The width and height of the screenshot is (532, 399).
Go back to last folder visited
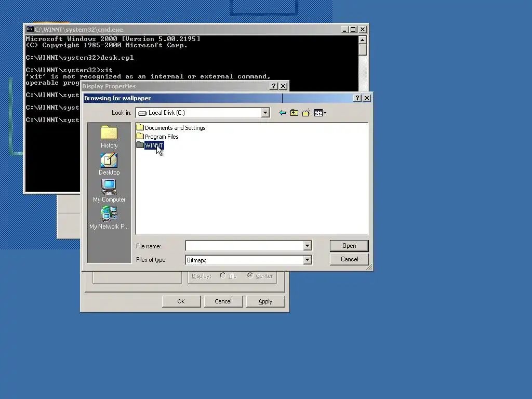(282, 113)
